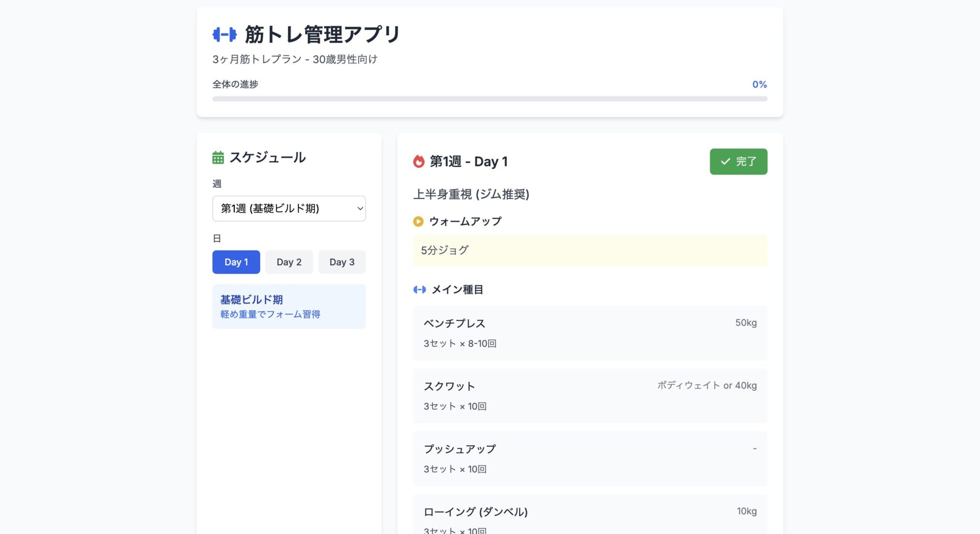Click the dumbbell logo beside 筋トレ管理アプリ
980x534 pixels.
224,34
